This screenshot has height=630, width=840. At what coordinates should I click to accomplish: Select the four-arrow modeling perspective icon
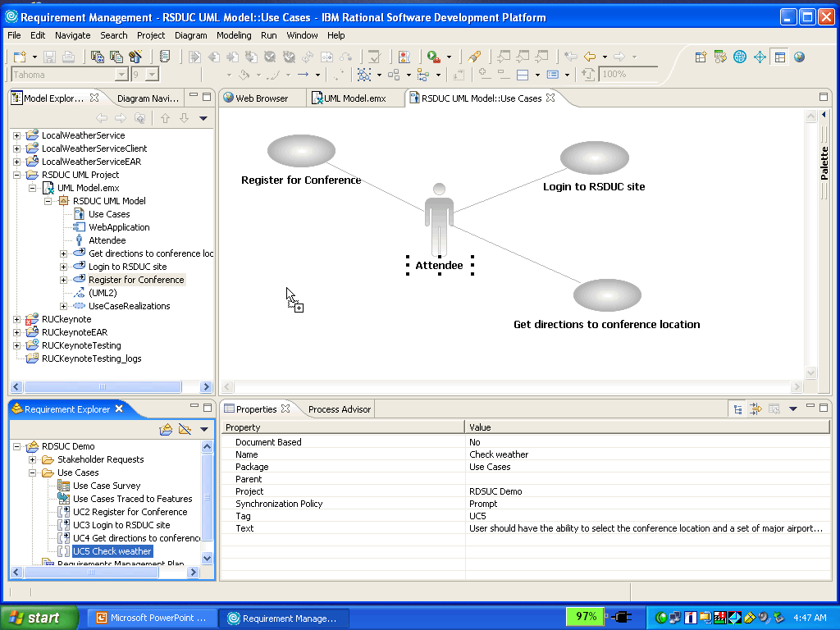[760, 57]
